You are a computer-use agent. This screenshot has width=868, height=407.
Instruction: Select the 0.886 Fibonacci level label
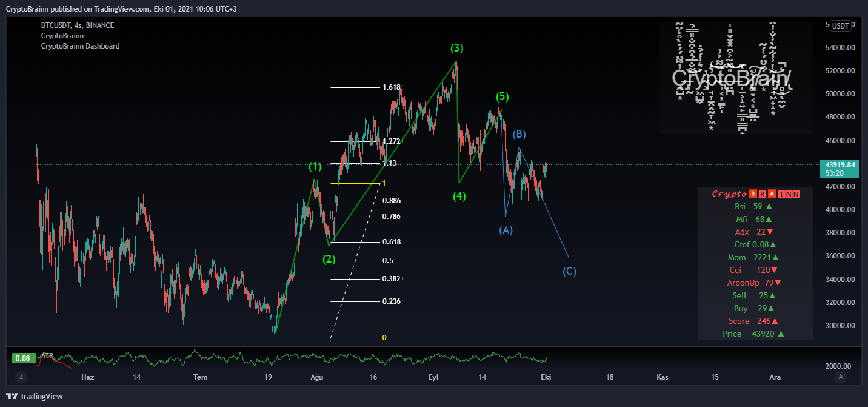click(391, 200)
